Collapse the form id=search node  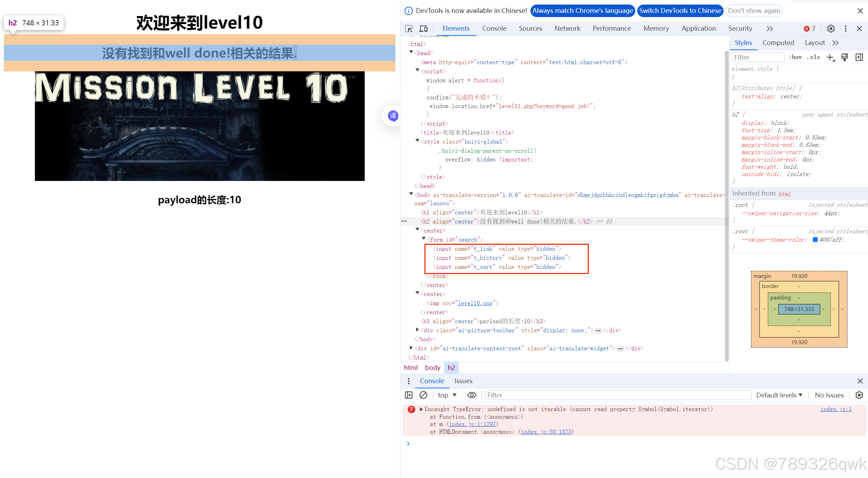[x=424, y=239]
